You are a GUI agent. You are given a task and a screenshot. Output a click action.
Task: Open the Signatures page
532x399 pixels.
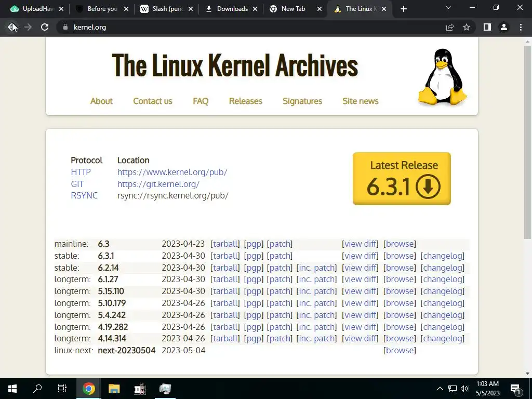(x=302, y=101)
